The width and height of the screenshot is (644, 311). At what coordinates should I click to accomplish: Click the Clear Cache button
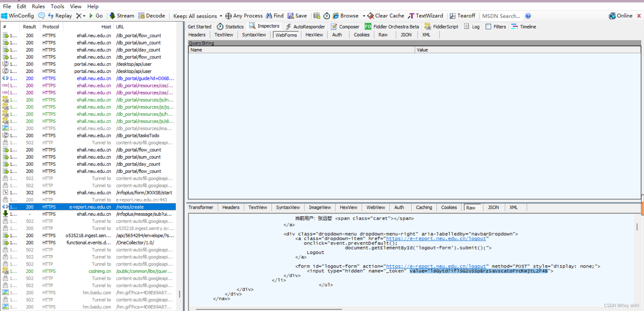point(386,16)
